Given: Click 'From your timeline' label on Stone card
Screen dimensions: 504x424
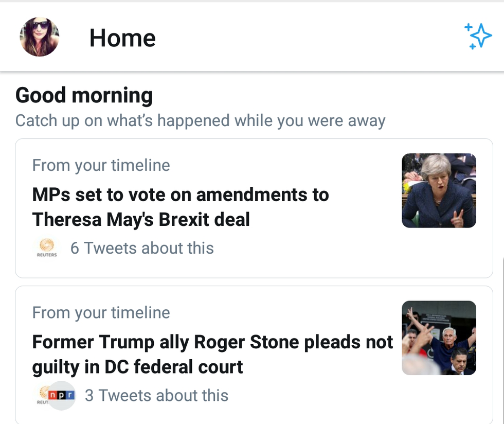Looking at the screenshot, I should (101, 312).
